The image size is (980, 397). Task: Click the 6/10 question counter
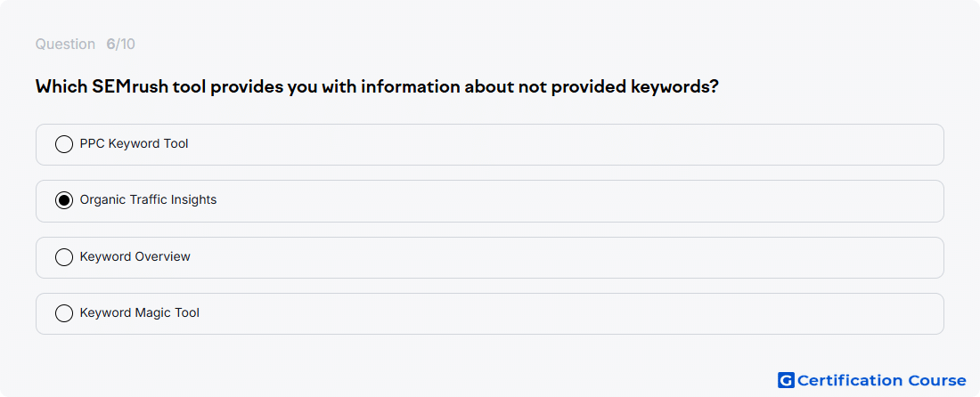click(120, 45)
